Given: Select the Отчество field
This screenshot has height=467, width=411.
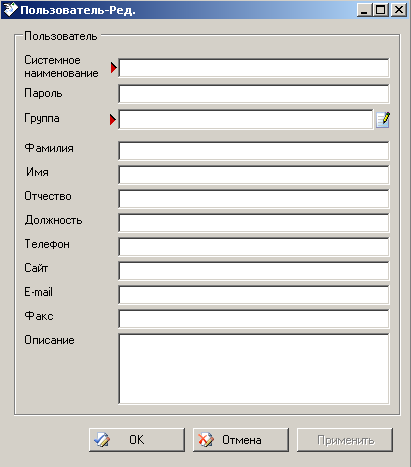Looking at the screenshot, I should click(x=254, y=199).
